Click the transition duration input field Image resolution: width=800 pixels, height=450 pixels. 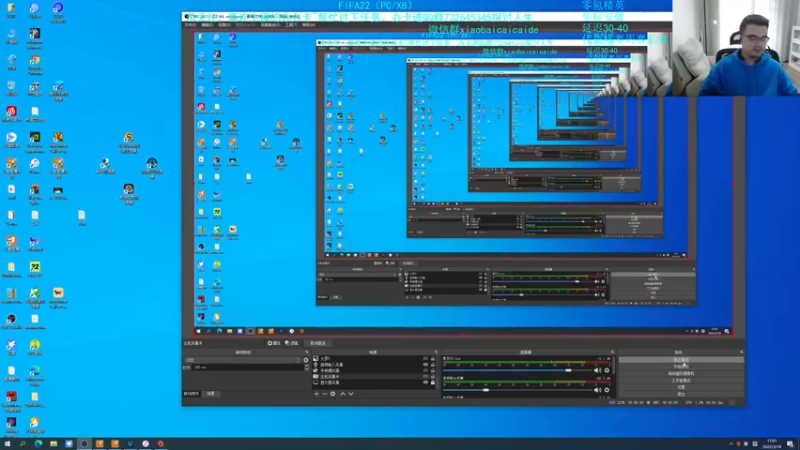coord(248,367)
